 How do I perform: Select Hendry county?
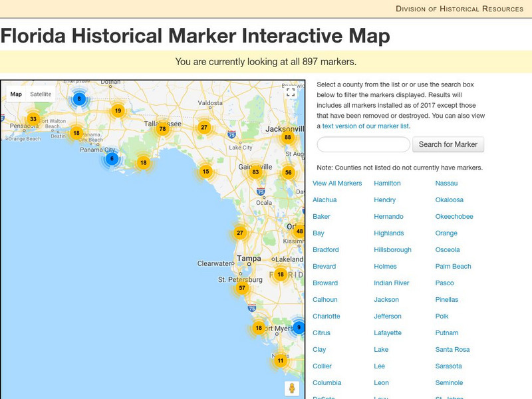click(385, 200)
